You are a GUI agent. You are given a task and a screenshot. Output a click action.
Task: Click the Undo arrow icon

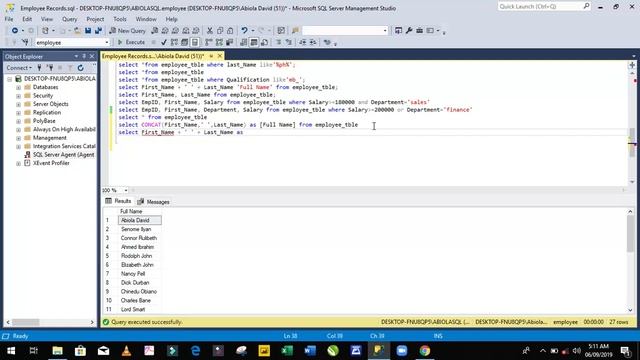[244, 31]
